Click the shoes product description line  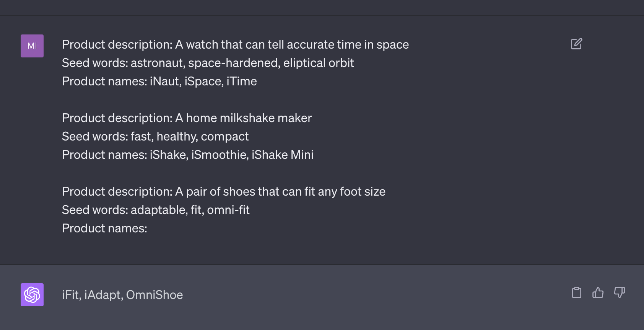click(223, 192)
